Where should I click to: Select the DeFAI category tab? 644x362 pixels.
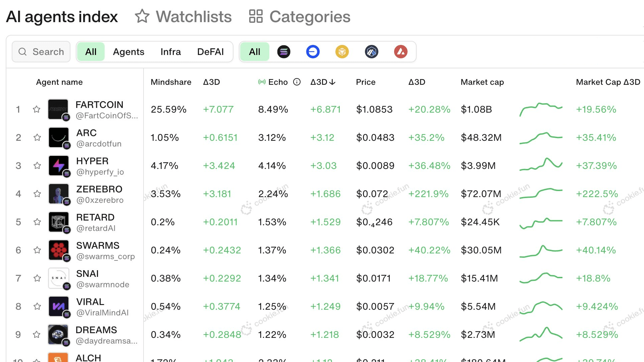point(210,52)
